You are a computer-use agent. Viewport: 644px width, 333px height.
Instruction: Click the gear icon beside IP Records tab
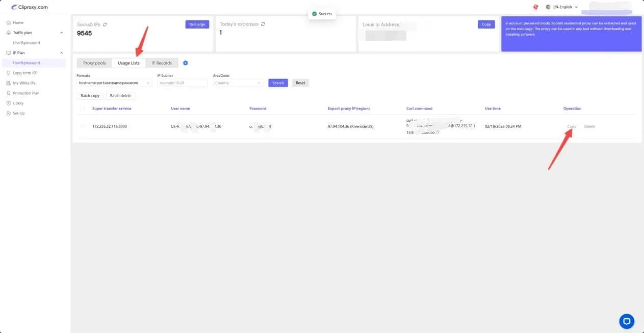[185, 63]
